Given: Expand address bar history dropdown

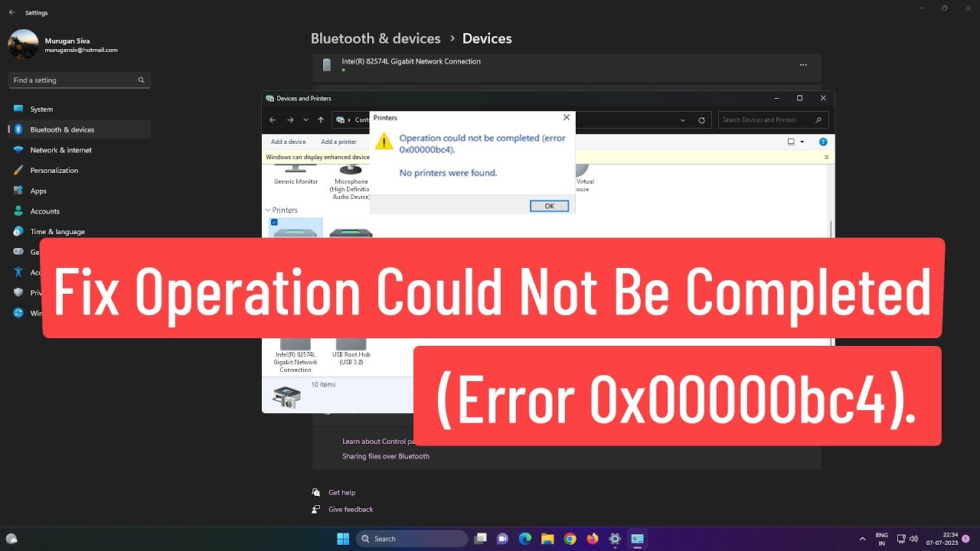Looking at the screenshot, I should coord(683,120).
